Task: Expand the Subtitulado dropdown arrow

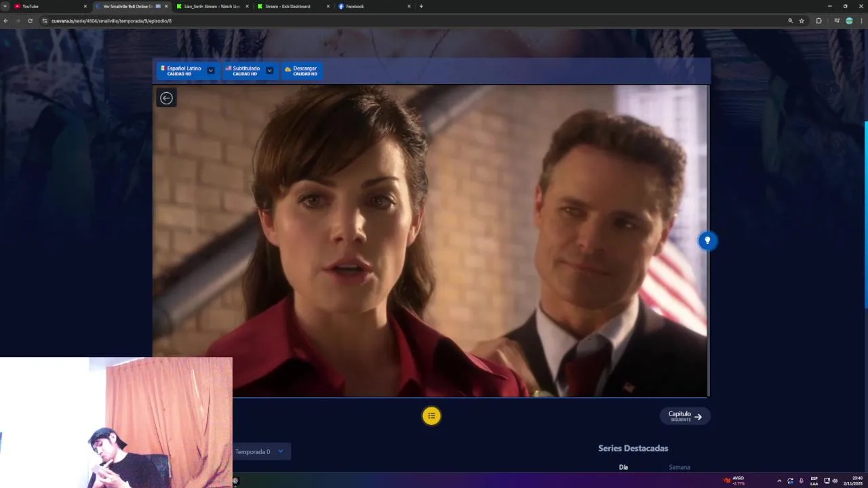Action: pyautogui.click(x=269, y=70)
